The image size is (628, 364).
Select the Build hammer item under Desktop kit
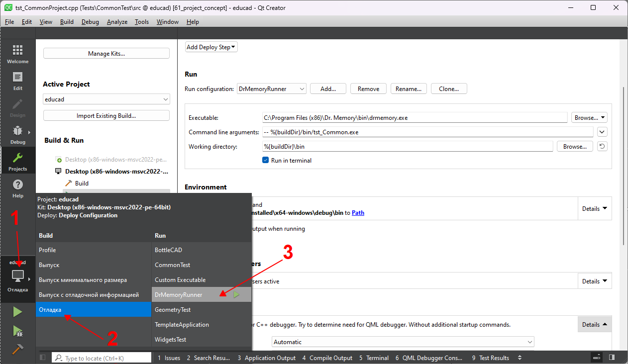click(x=77, y=183)
